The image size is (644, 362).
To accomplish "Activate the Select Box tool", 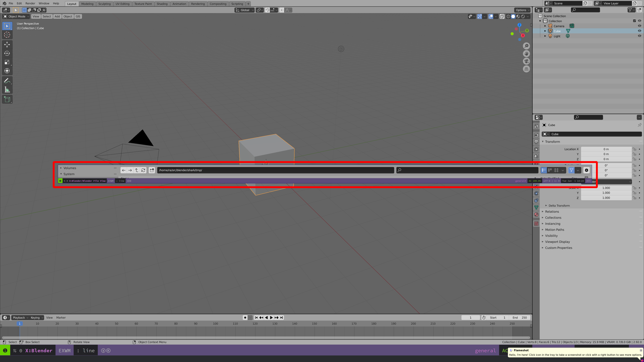I will (7, 26).
